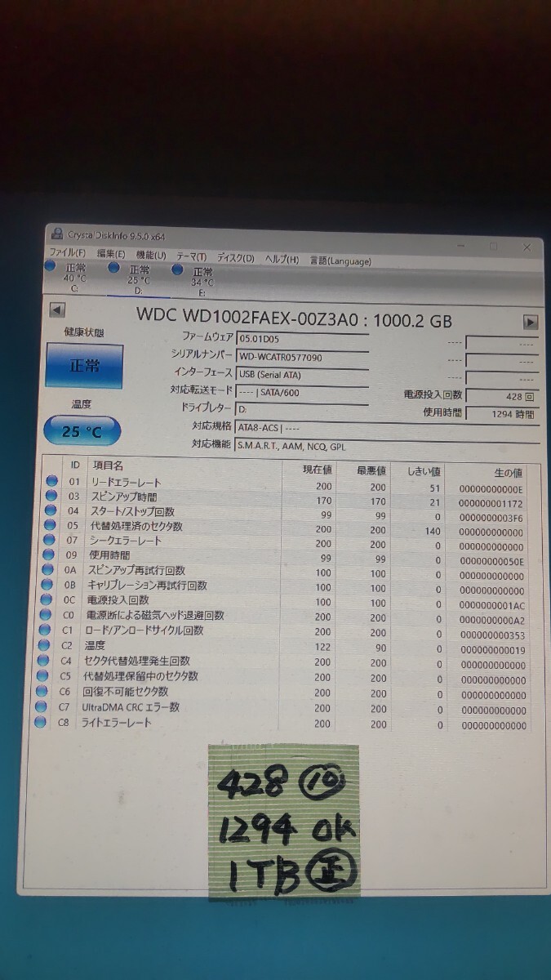Click the power-on count 428 回 field
551x980 pixels.
(x=501, y=396)
